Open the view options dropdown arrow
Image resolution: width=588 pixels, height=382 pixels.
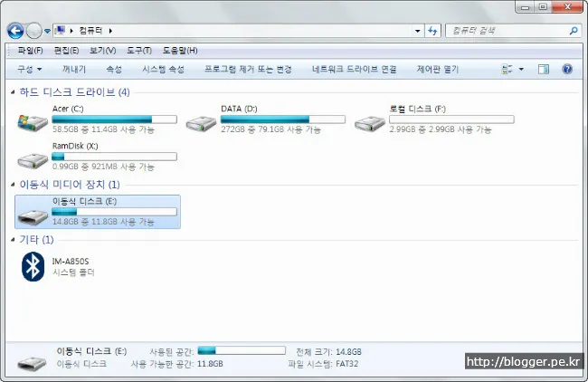[521, 69]
